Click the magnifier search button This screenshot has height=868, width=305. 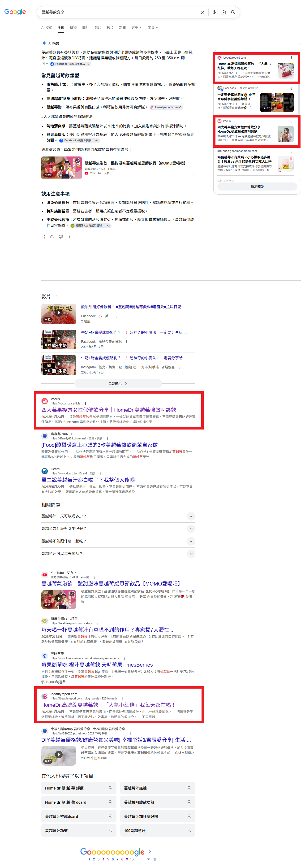click(233, 13)
